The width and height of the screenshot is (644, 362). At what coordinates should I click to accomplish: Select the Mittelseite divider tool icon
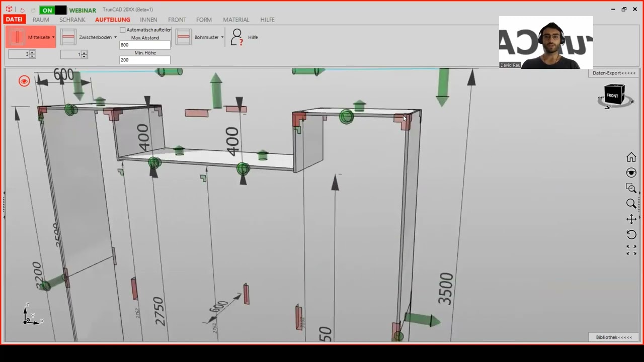17,37
